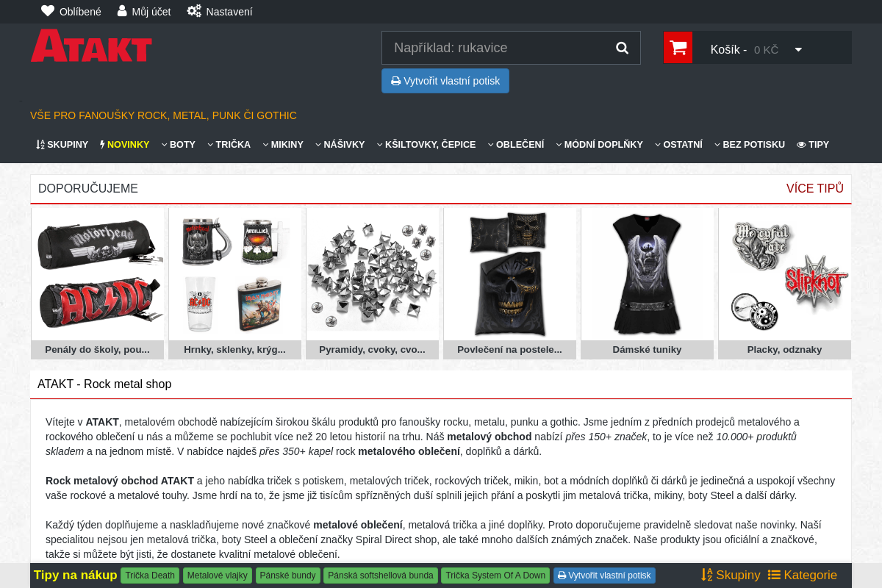The image size is (882, 588).
Task: Click 'ATAKT - Rock metal shop' heading
Action: click(x=104, y=384)
